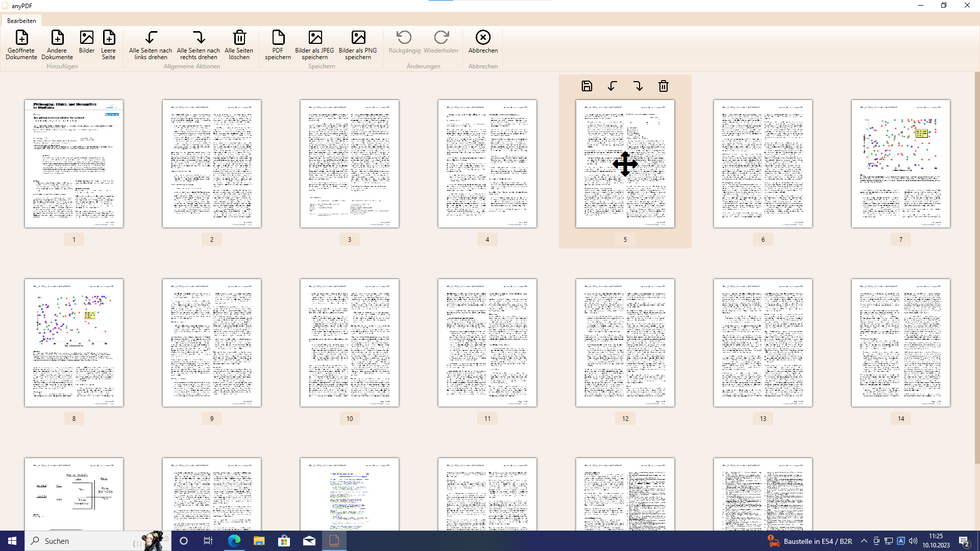Add pages from Andere Dokumente
The width and height of the screenshot is (980, 551).
click(x=57, y=38)
